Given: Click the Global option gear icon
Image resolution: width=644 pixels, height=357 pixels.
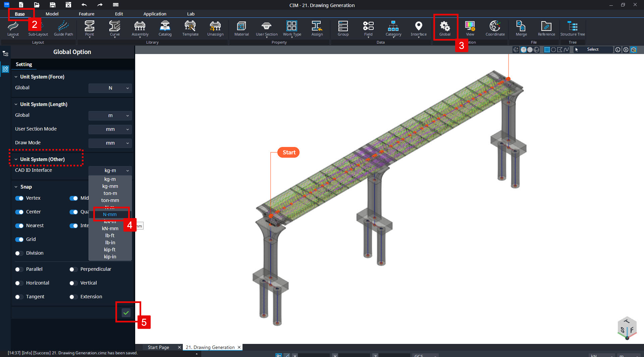Looking at the screenshot, I should coord(445,28).
